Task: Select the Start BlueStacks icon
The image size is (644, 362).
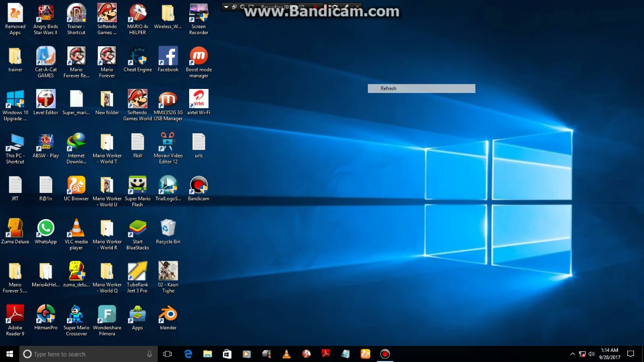Action: coord(137,235)
